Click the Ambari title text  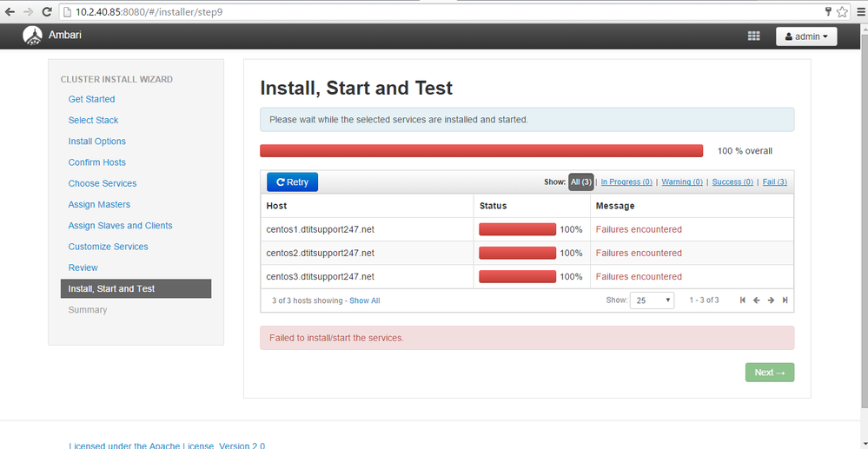(x=65, y=35)
